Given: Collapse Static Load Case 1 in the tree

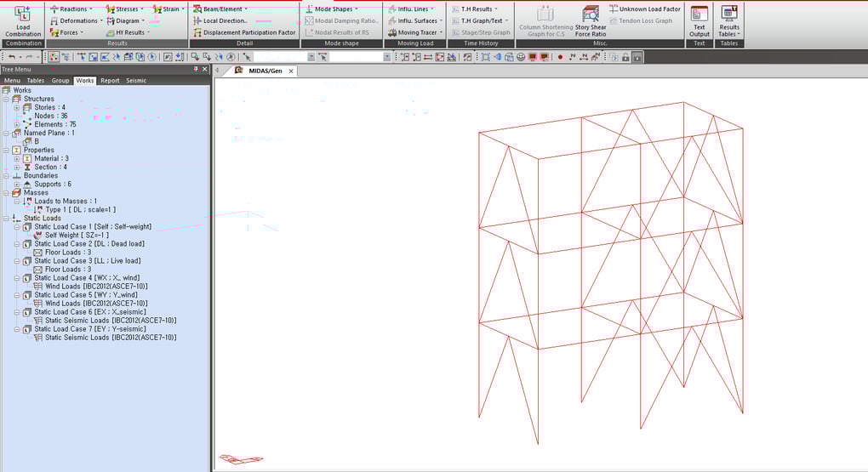Looking at the screenshot, I should pyautogui.click(x=16, y=227).
